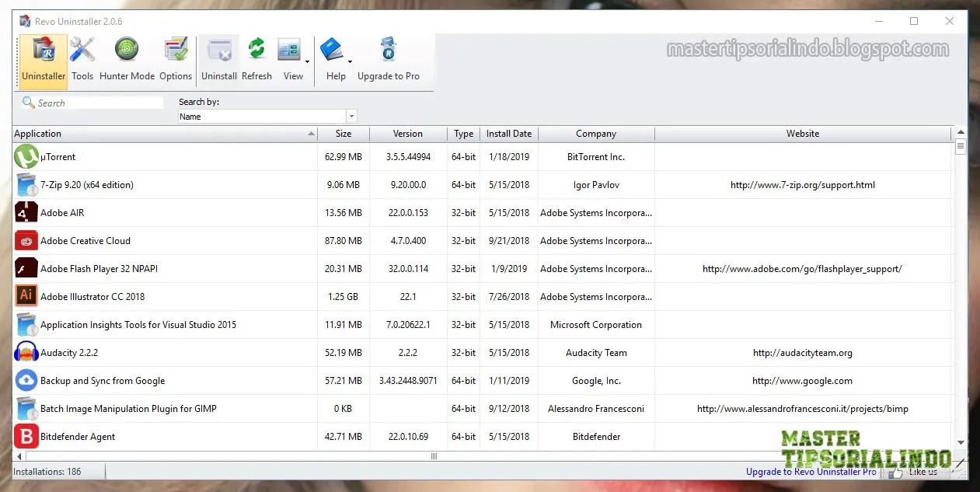Open the Tools toolbar item
Screen dimensions: 980x492
pos(82,60)
